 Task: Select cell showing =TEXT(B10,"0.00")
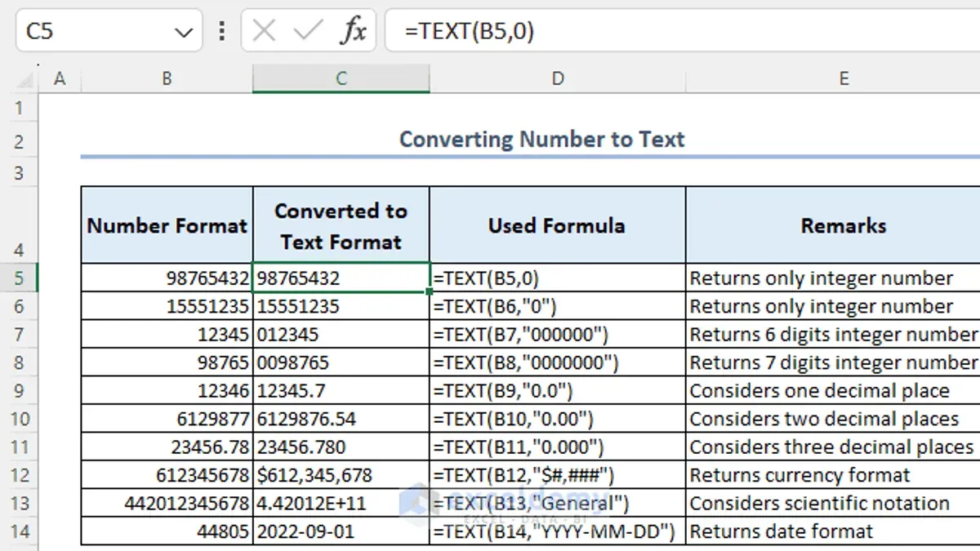(x=558, y=419)
